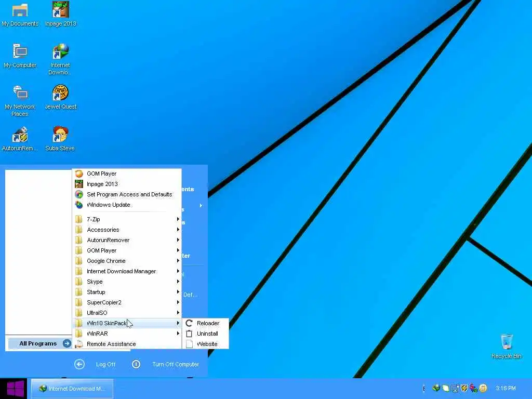Click the UltraISO entry text

(x=97, y=313)
